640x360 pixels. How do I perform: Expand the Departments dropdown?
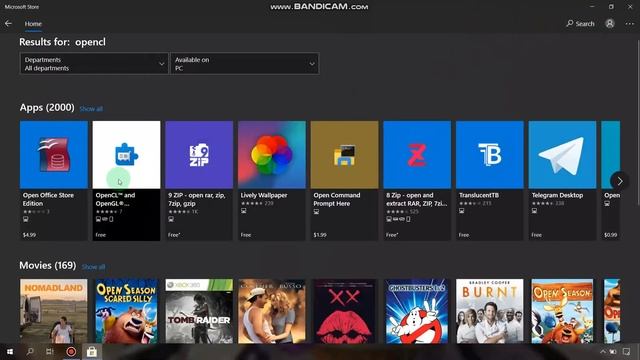pyautogui.click(x=94, y=64)
